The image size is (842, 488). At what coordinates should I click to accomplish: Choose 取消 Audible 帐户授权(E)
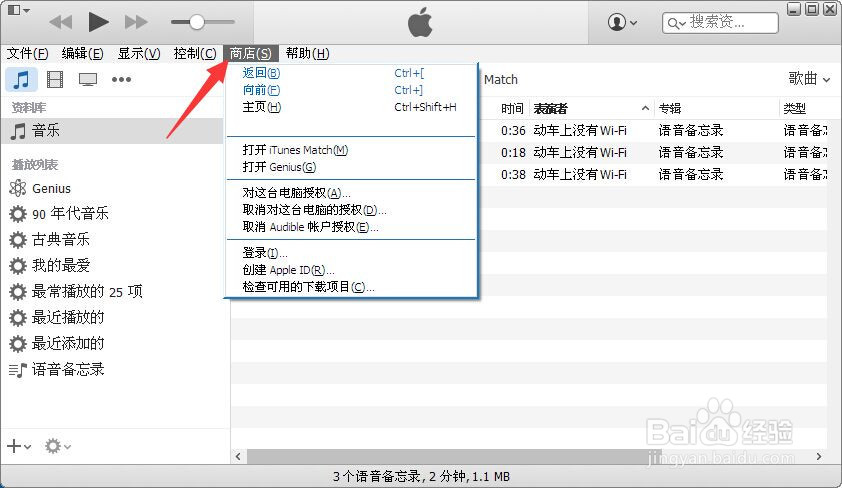pos(352,227)
